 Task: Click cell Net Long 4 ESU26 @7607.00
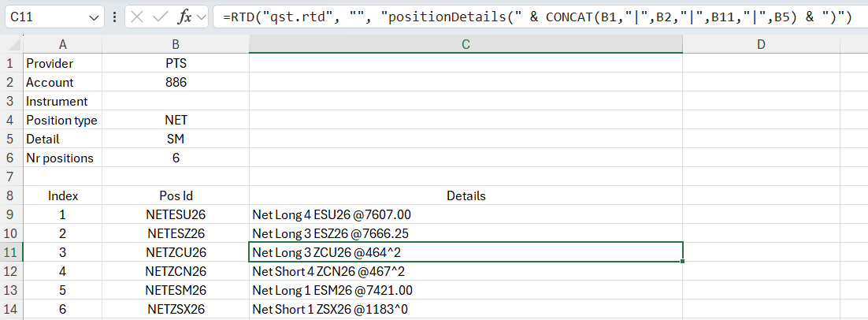click(x=466, y=214)
